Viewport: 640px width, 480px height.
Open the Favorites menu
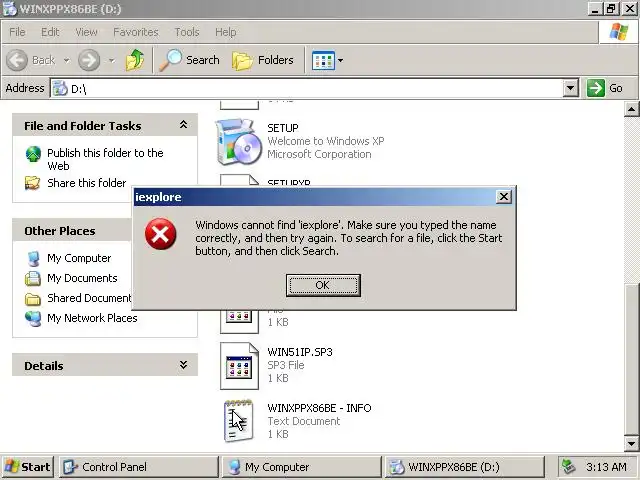[136, 32]
